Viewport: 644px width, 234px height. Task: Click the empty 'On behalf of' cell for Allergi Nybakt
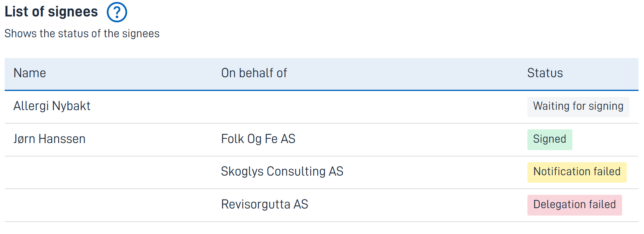[x=365, y=107]
